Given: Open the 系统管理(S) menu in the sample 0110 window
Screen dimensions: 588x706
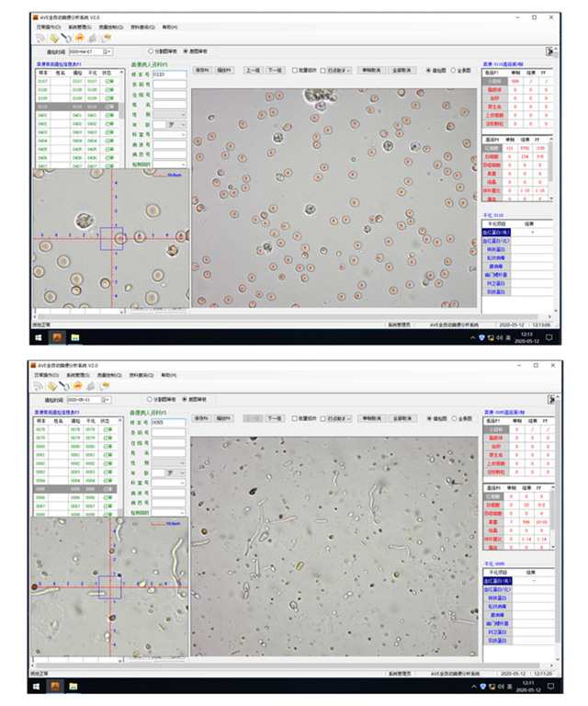Looking at the screenshot, I should click(80, 27).
